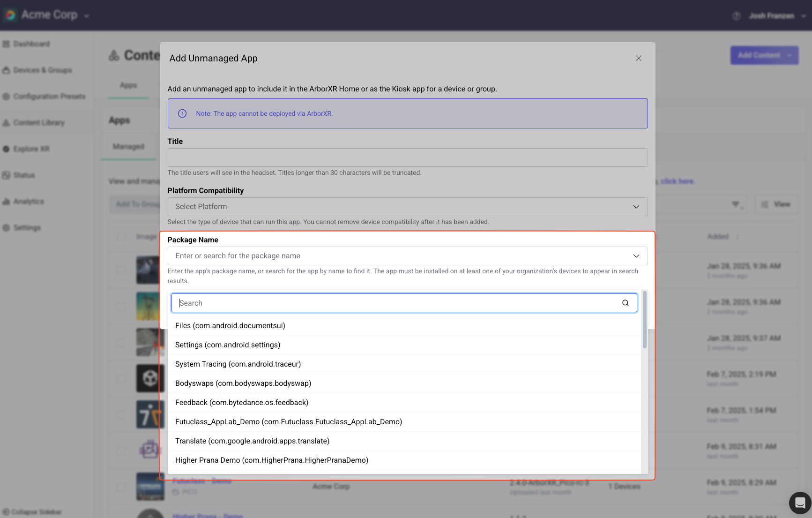Select Futuclass_AppLab_Demo package entry
Screen dimensions: 812x518
(404, 422)
